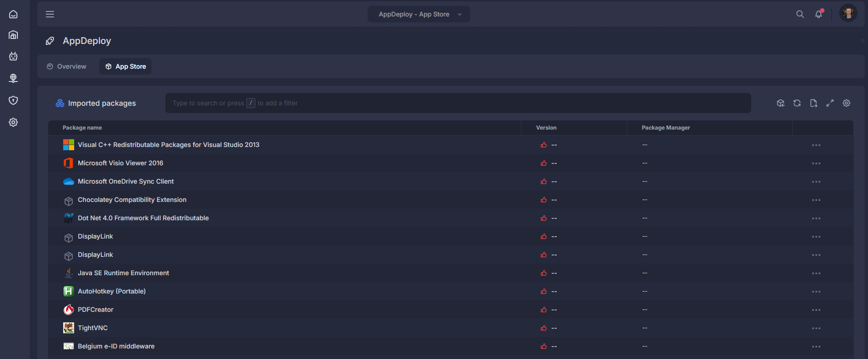Image resolution: width=868 pixels, height=359 pixels.
Task: Expand the AppDeploy - App Store dropdown
Action: point(419,14)
